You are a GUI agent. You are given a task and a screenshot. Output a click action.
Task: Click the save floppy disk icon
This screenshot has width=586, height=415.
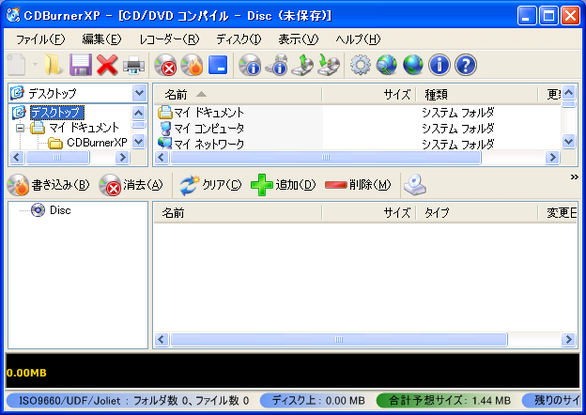(x=81, y=65)
